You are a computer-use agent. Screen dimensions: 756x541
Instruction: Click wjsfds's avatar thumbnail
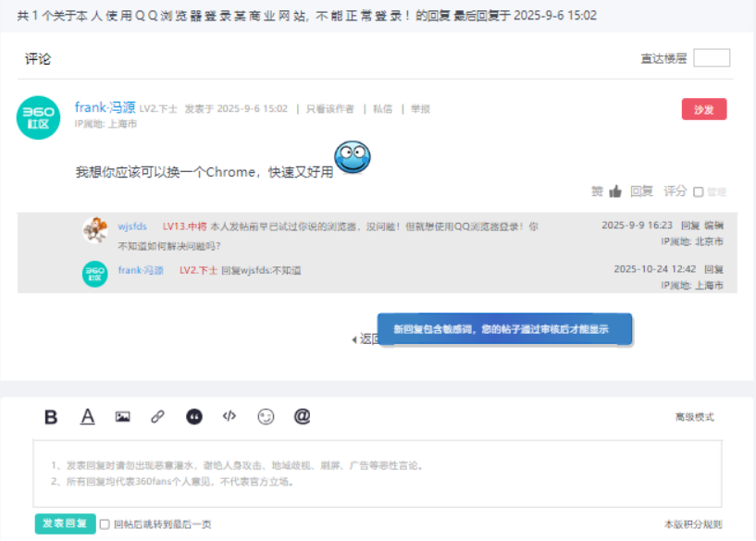tap(94, 227)
